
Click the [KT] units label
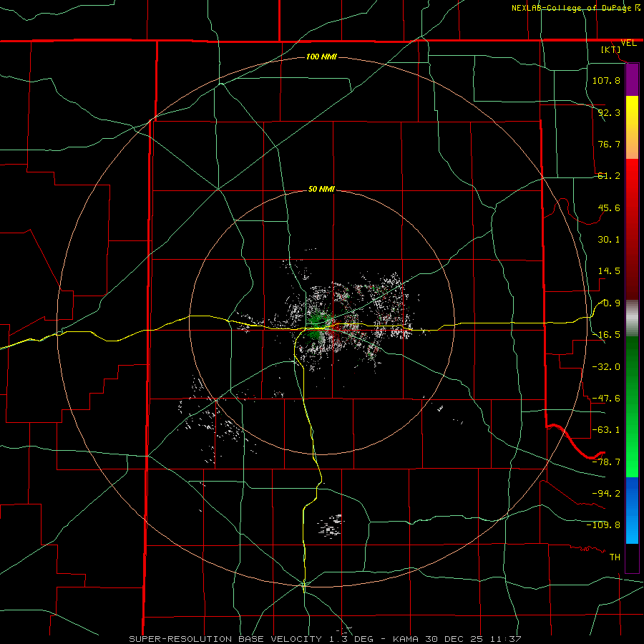(x=611, y=49)
